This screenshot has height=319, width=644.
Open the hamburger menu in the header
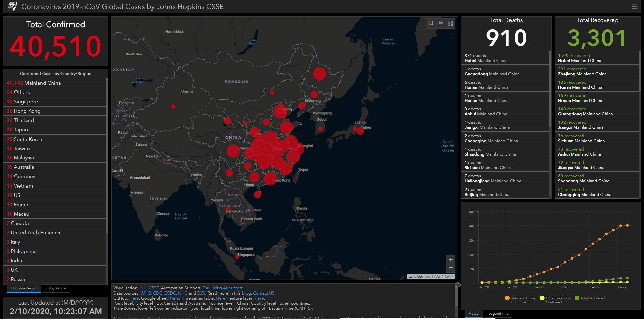pyautogui.click(x=634, y=6)
